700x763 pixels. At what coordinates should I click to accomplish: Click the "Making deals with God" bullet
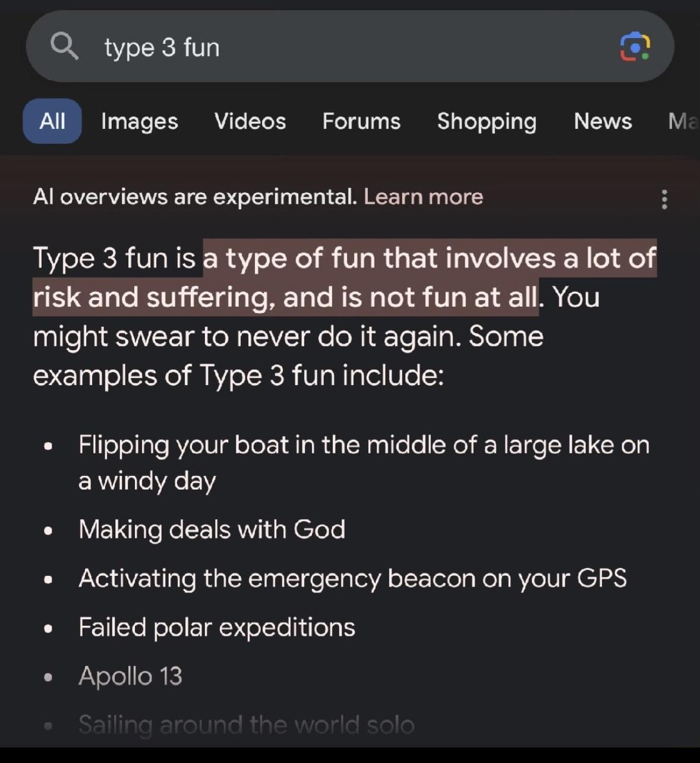212,529
